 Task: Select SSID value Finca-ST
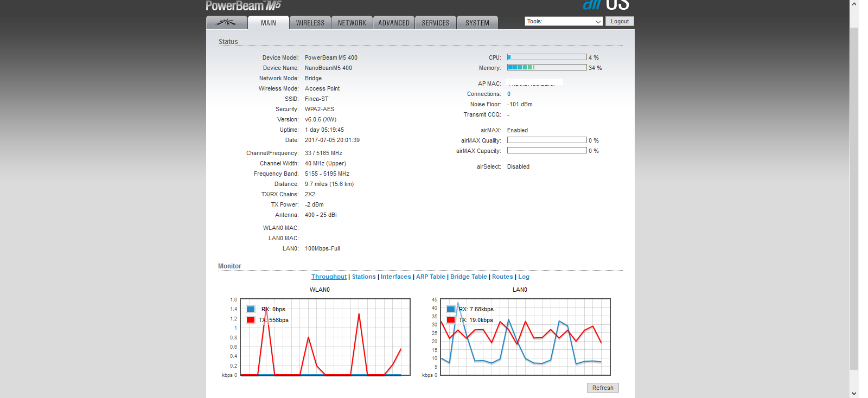pos(316,99)
